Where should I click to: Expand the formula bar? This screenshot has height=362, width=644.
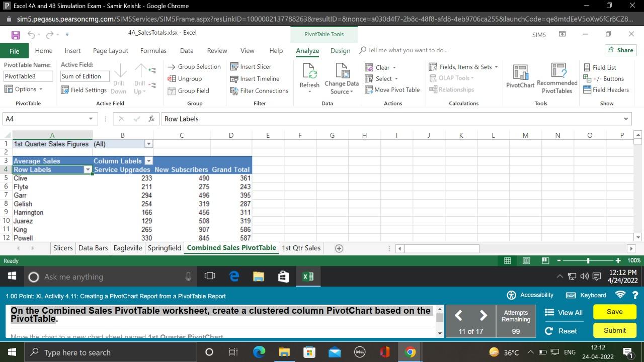(626, 119)
